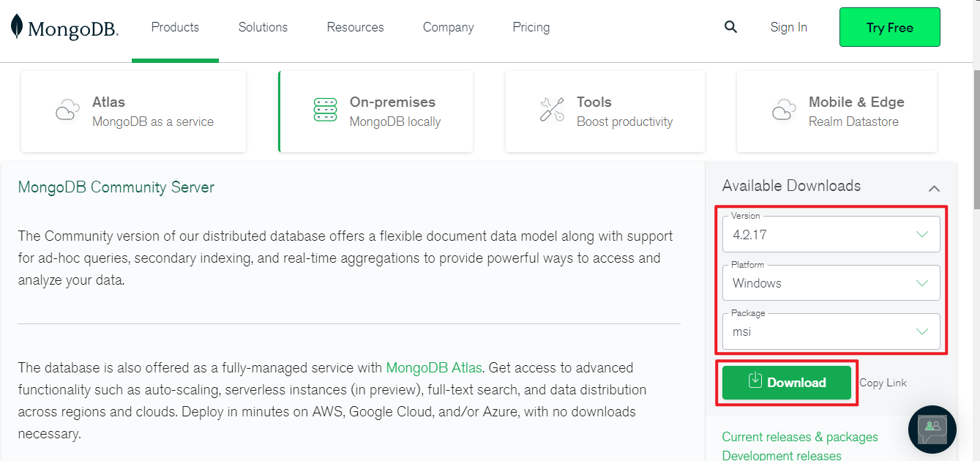Open the search magnifier icon
The height and width of the screenshot is (461, 980).
(730, 27)
